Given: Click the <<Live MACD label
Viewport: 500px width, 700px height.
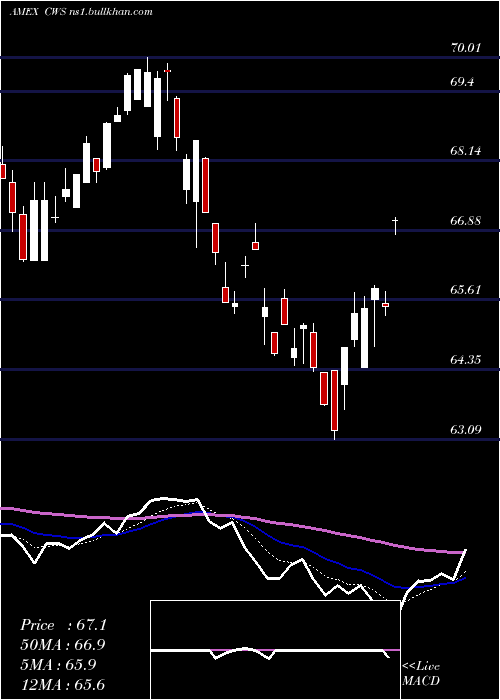Looking at the screenshot, I should coord(421,673).
